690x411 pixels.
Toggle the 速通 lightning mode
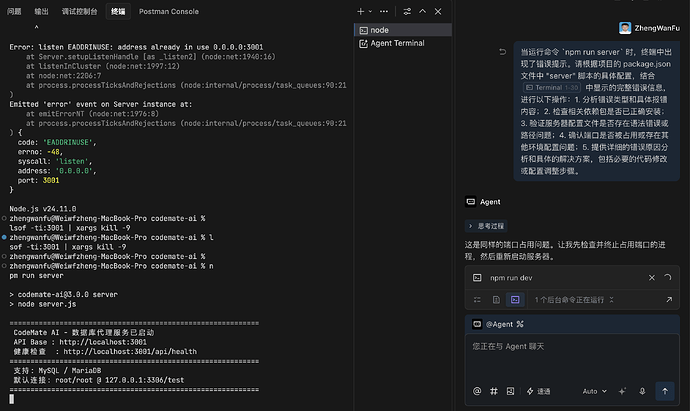click(539, 391)
